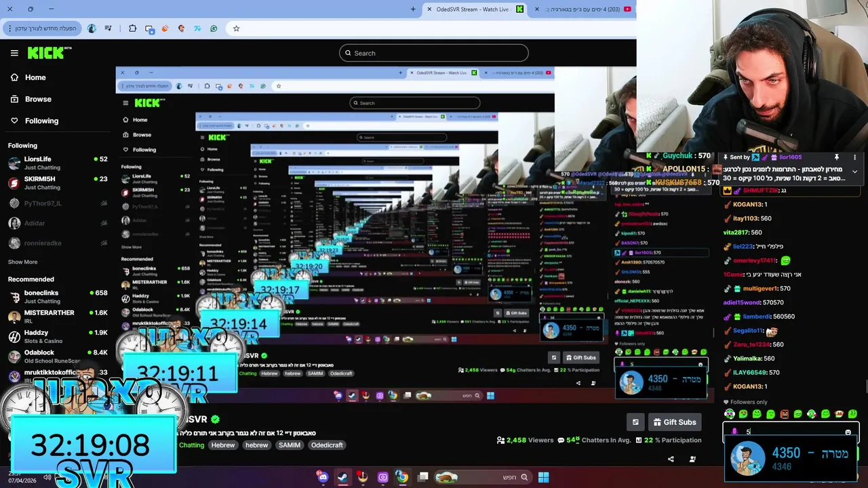This screenshot has width=868, height=488.
Task: Open the Kick hamburger sidebar menu
Action: [x=14, y=53]
